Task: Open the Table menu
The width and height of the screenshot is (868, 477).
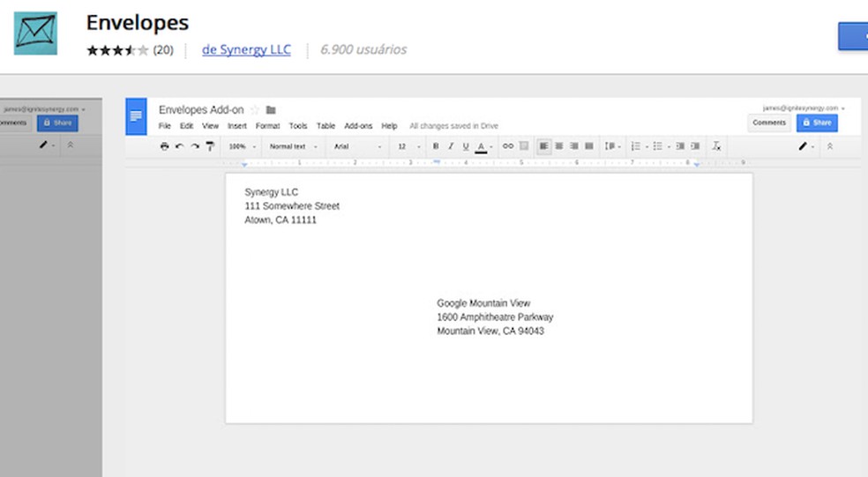Action: [x=325, y=125]
